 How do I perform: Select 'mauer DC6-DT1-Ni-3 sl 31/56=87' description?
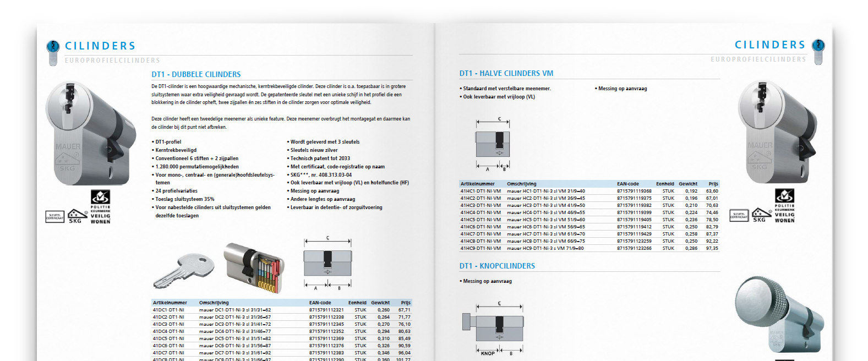tap(235, 346)
